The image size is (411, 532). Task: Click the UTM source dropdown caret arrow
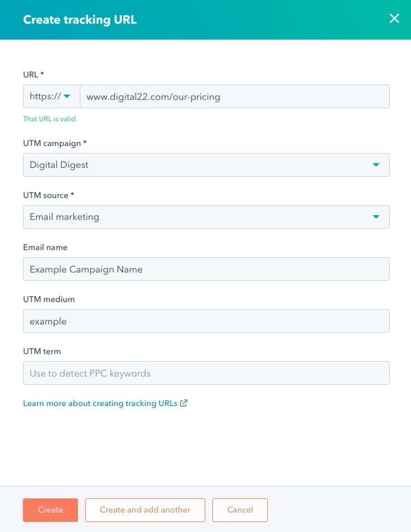click(x=375, y=217)
